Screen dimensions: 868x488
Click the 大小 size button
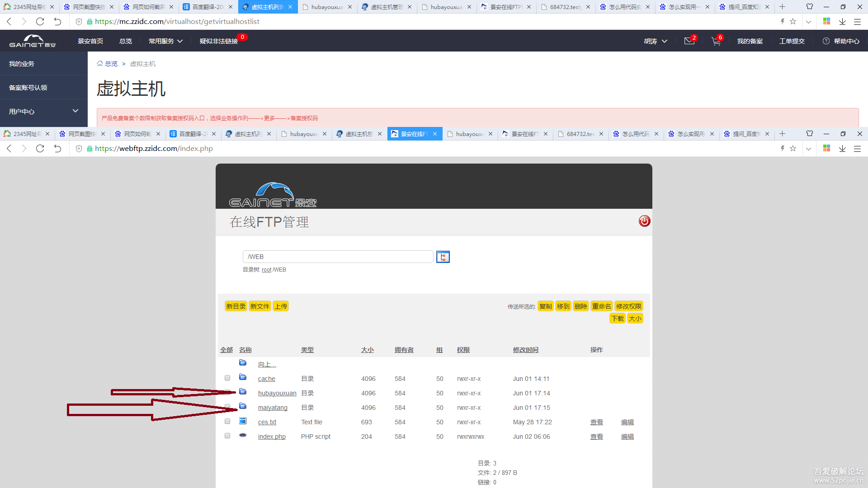pos(635,319)
